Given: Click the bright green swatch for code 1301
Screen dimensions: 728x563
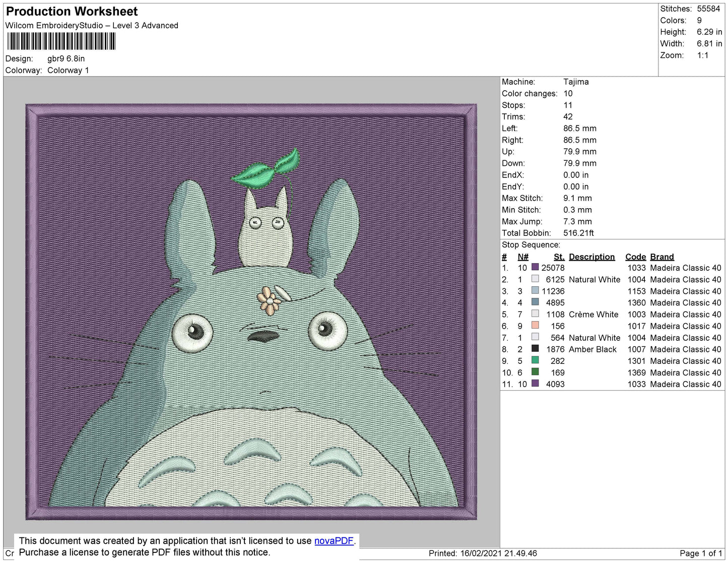Looking at the screenshot, I should pyautogui.click(x=535, y=360).
